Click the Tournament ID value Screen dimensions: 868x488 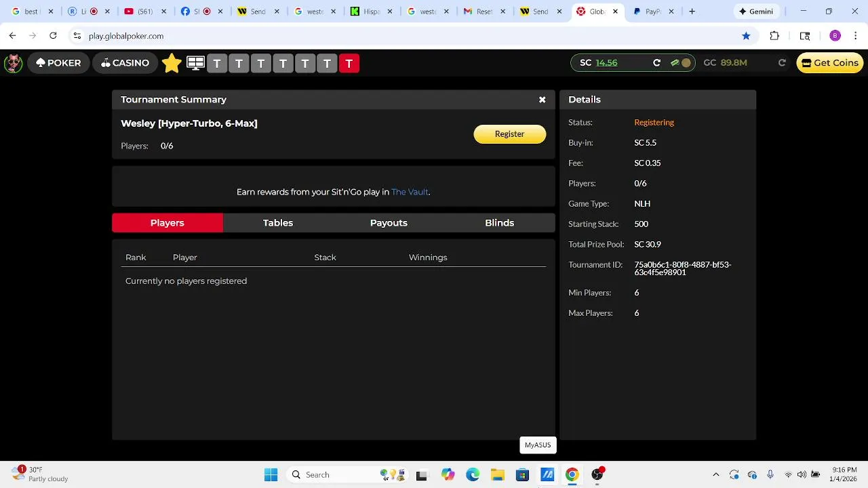point(682,268)
